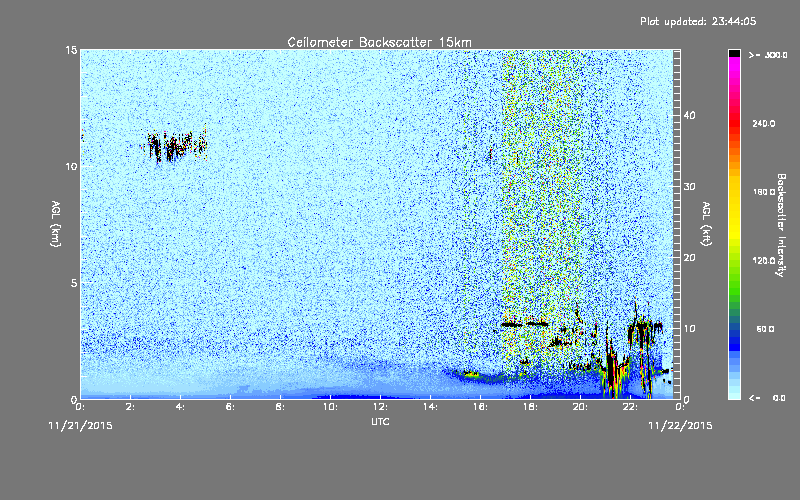
Task: Click the "60.0" colorbar label
Action: [x=765, y=329]
